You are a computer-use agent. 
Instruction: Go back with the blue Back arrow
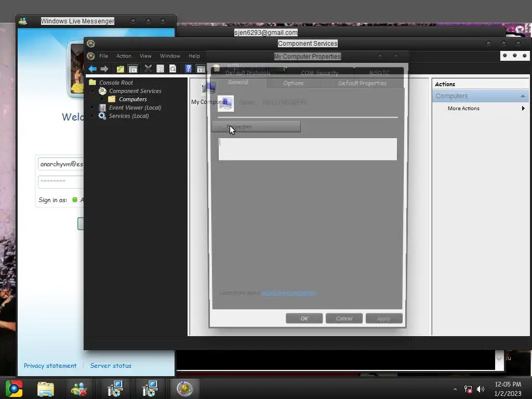pos(92,69)
